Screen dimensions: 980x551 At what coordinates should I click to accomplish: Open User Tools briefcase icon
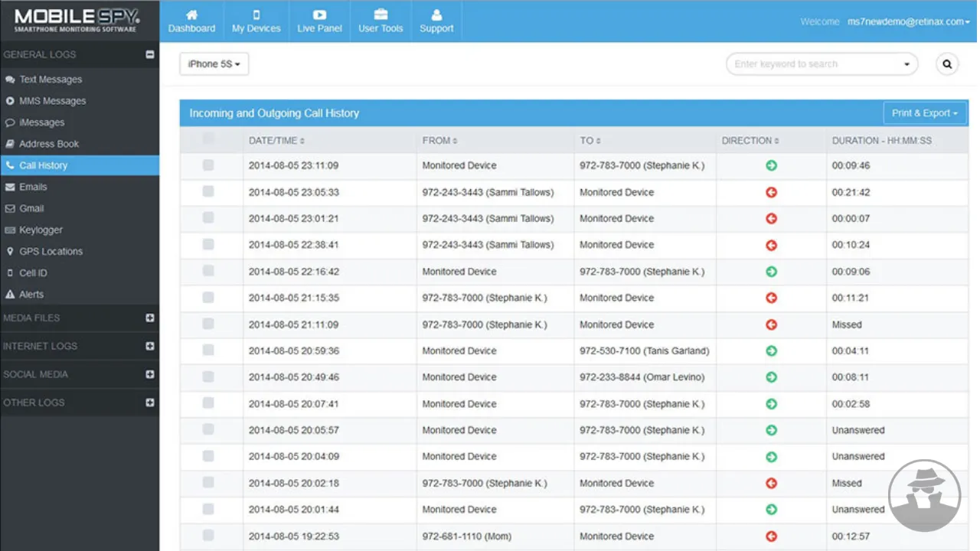tap(381, 15)
